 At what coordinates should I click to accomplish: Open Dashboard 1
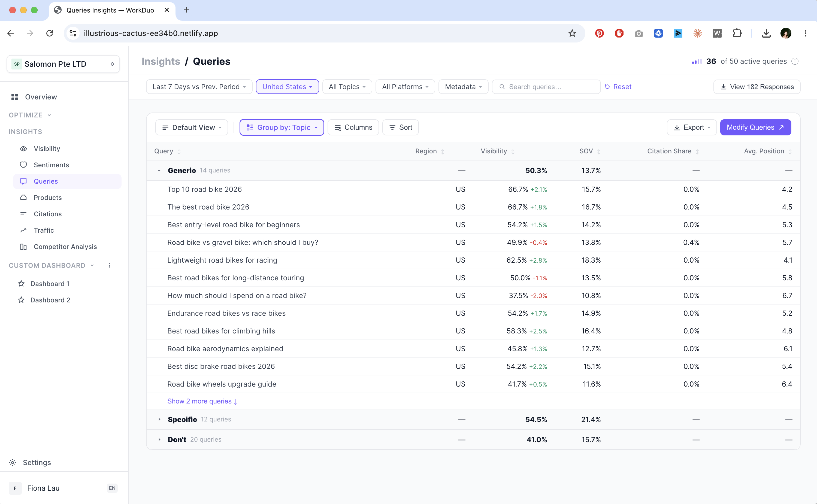pos(50,284)
